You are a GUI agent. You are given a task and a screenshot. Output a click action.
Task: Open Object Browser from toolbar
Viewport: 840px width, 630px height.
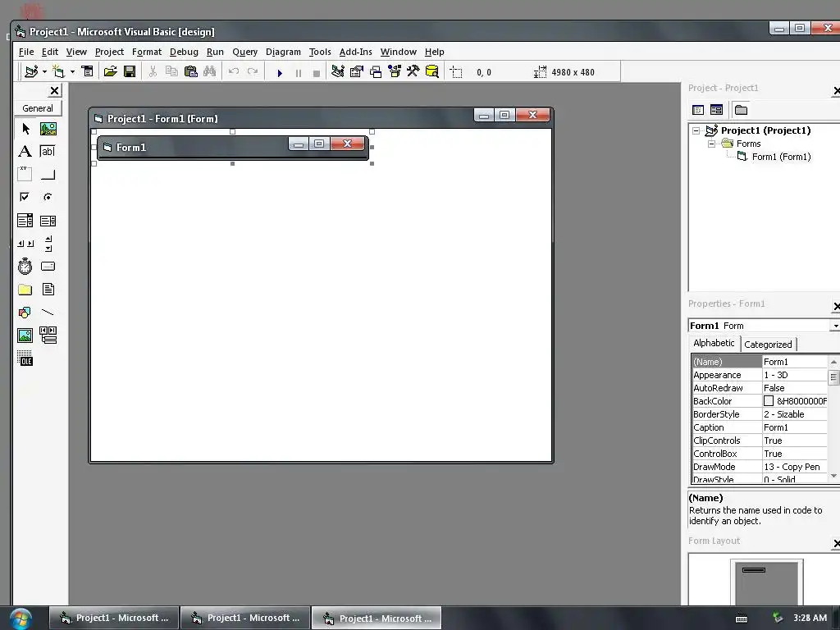(x=395, y=71)
